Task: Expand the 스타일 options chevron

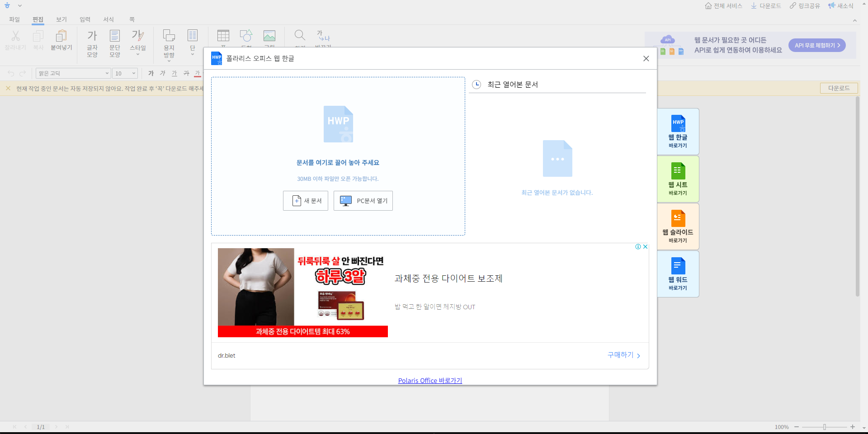Action: click(138, 53)
